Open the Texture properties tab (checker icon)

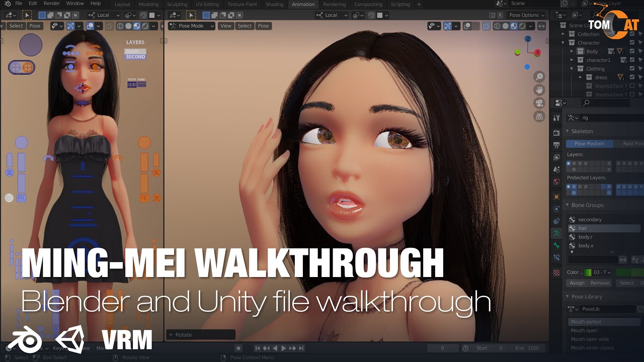point(556,273)
